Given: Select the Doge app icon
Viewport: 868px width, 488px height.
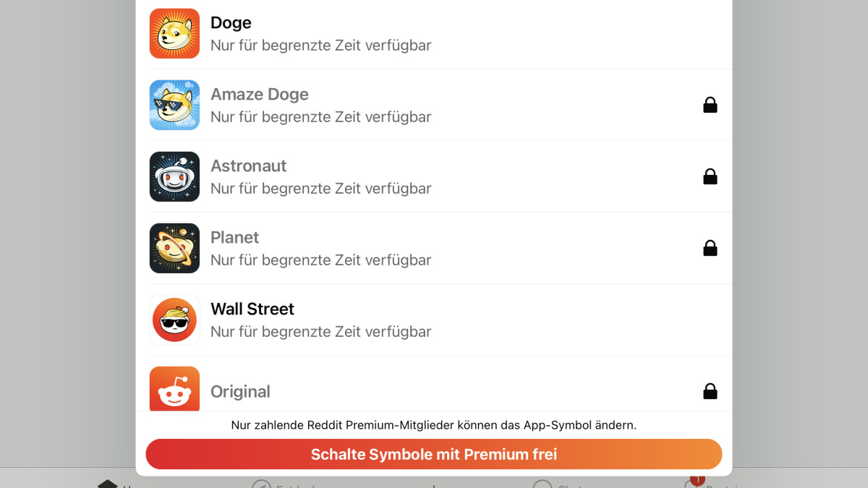Looking at the screenshot, I should [174, 33].
